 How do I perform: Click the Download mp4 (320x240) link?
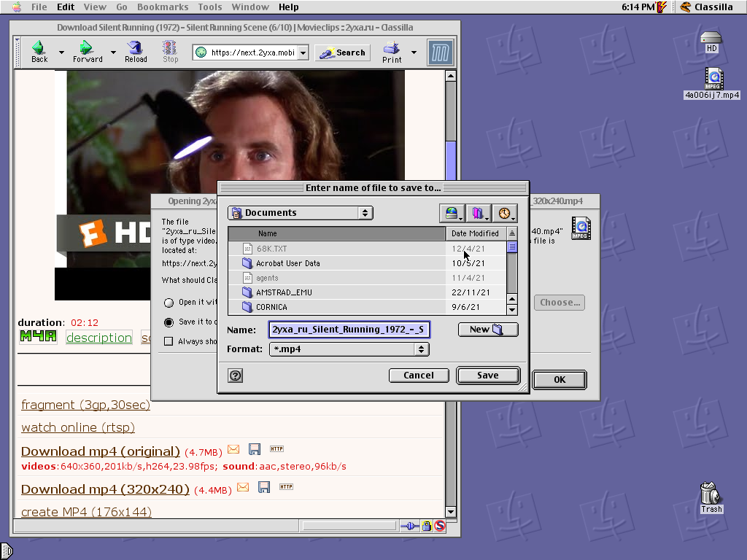coord(105,489)
